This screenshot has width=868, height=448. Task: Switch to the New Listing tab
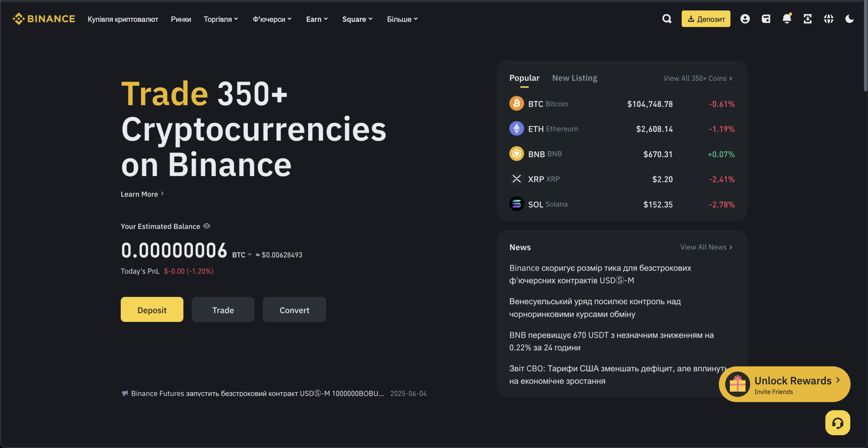575,78
